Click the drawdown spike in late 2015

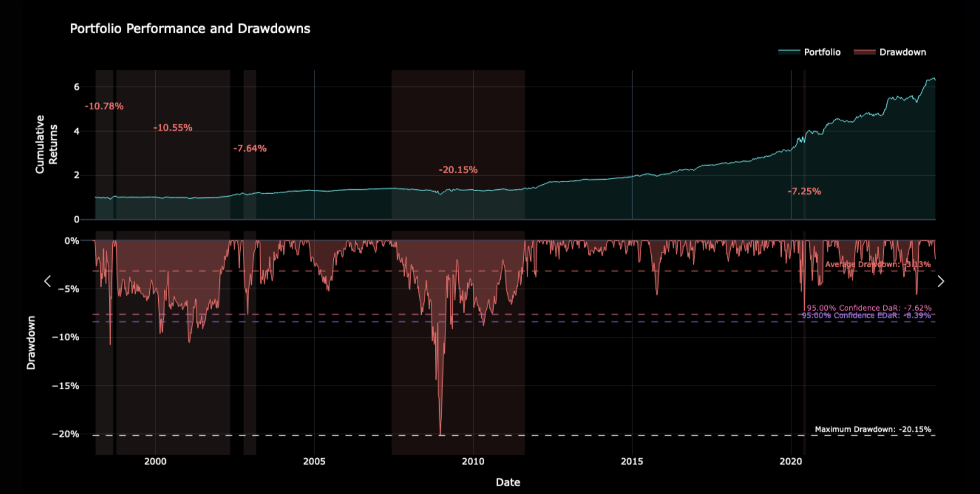point(657,293)
